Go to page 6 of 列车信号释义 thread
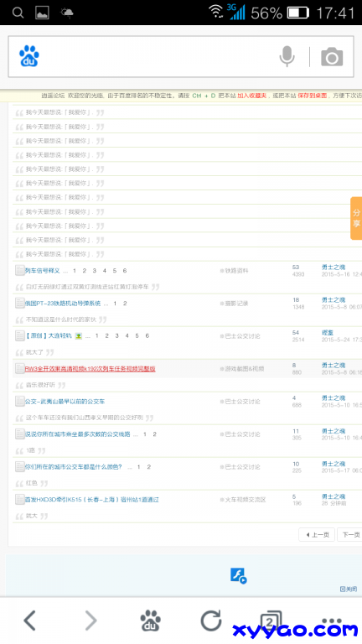Image resolution: width=362 pixels, height=644 pixels. coord(124,271)
